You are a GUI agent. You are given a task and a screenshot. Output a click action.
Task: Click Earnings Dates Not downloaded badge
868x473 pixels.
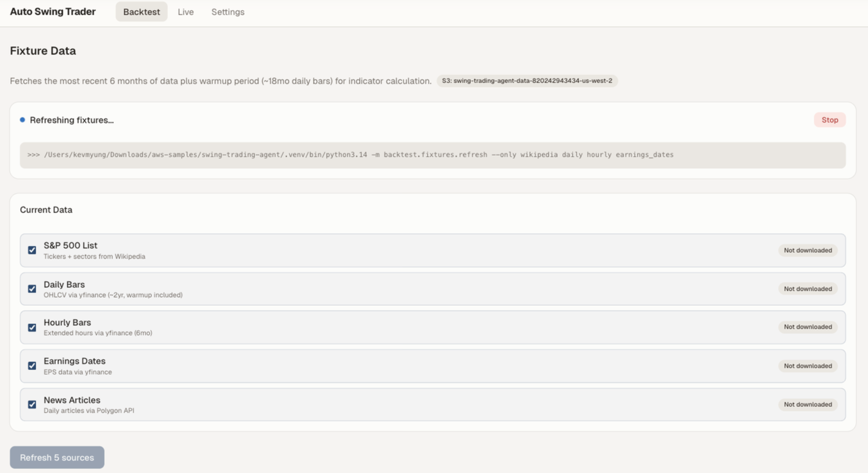pos(807,366)
